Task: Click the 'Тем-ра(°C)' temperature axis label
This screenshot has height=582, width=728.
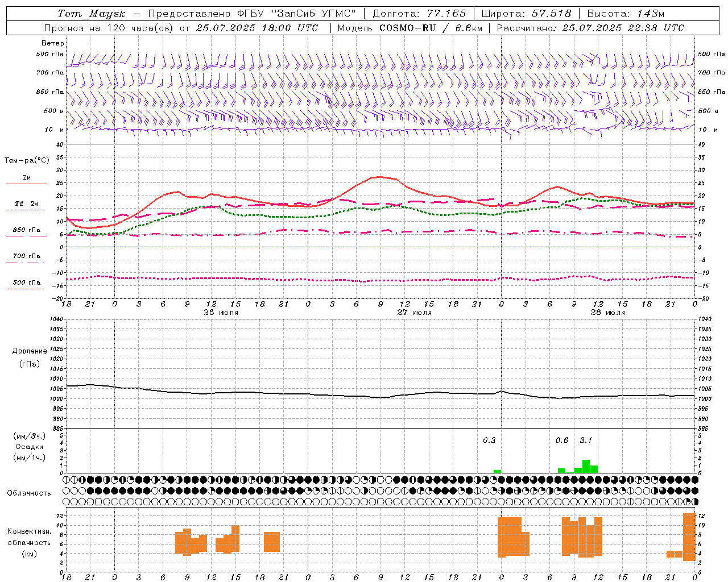Action: [x=27, y=161]
